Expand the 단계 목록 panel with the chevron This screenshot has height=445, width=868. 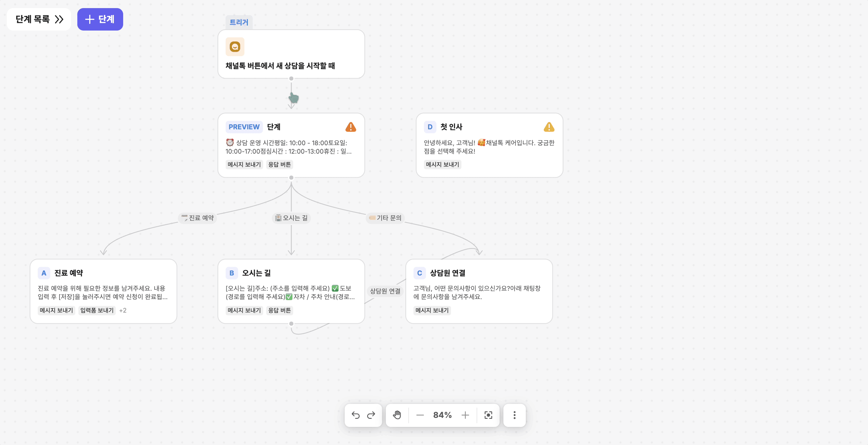coord(59,19)
